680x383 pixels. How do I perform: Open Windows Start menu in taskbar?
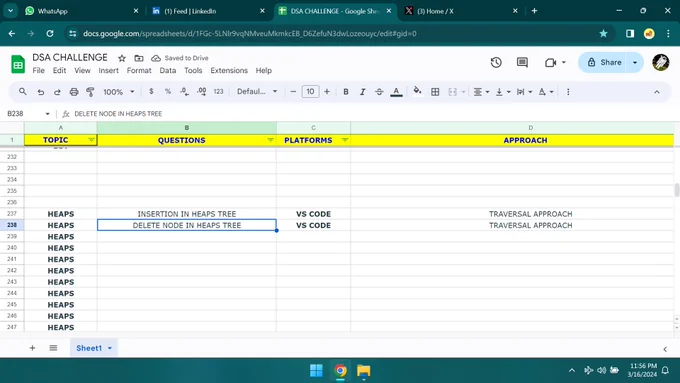click(316, 371)
